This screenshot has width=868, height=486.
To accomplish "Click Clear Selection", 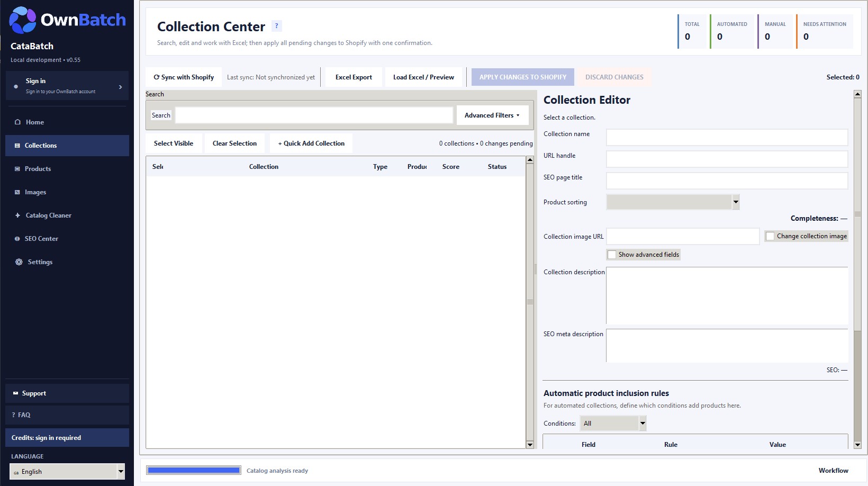I will coord(234,143).
